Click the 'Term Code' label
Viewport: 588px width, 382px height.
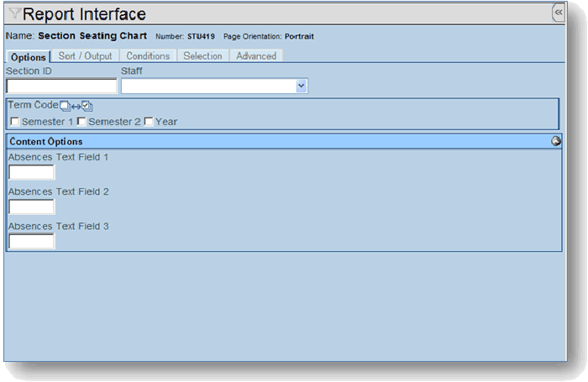click(34, 105)
